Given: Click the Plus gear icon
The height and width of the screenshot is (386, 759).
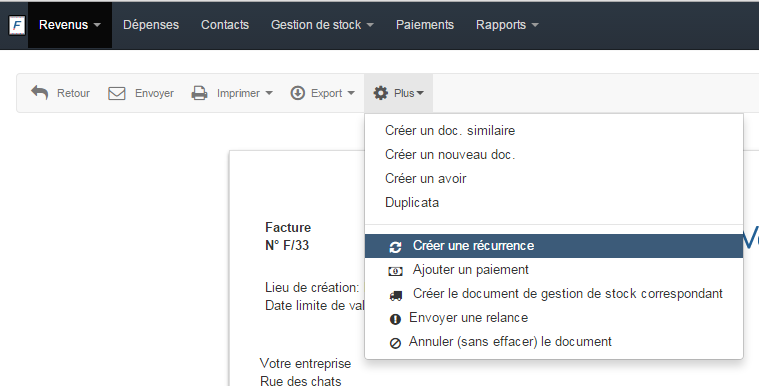Looking at the screenshot, I should (381, 93).
